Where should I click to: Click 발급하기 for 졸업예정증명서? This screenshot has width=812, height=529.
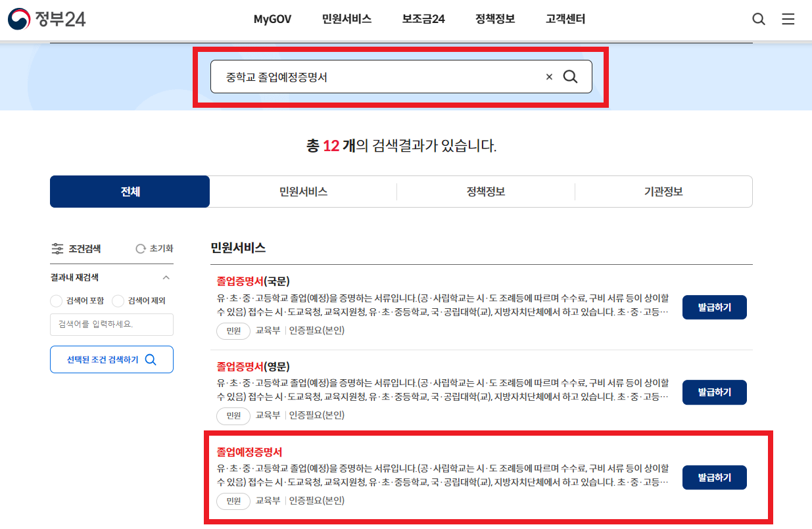click(x=714, y=477)
